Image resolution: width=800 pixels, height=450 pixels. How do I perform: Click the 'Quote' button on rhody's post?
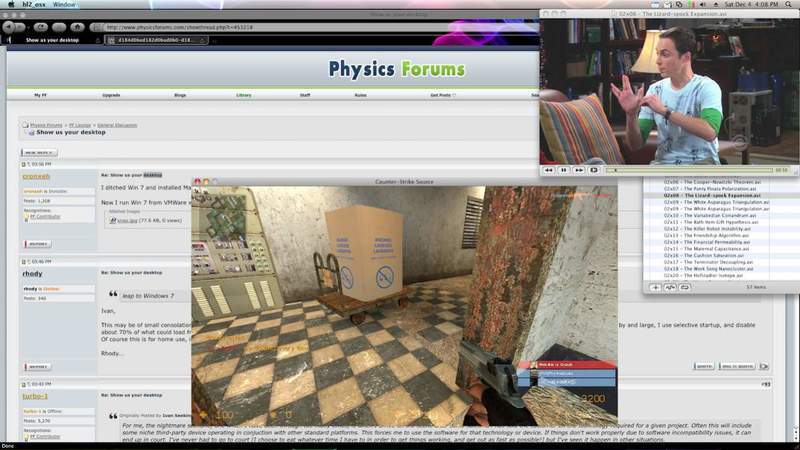(704, 366)
